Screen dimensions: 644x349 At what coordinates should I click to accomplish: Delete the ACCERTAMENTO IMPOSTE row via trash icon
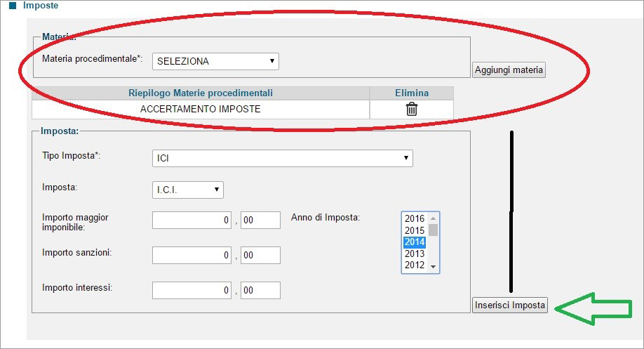click(x=412, y=109)
